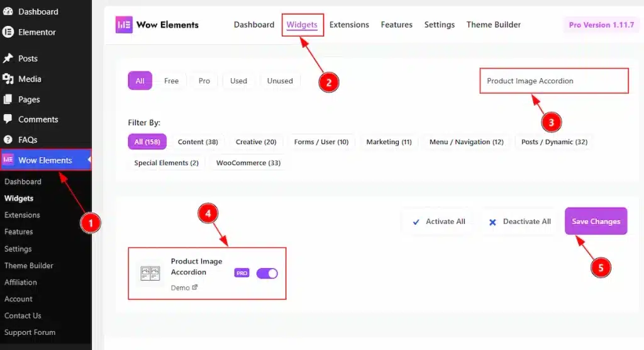Screen dimensions: 644x350
Task: Open the Pages menu label
Action: point(29,99)
